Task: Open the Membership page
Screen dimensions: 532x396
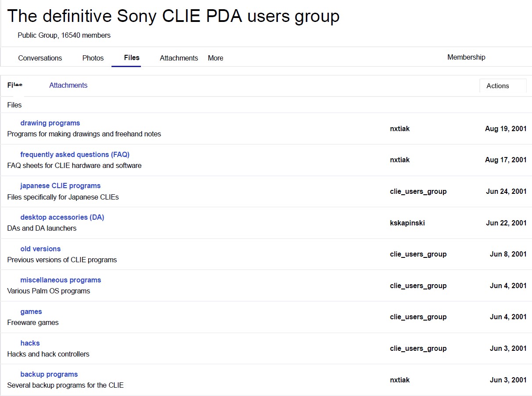Action: [x=466, y=57]
